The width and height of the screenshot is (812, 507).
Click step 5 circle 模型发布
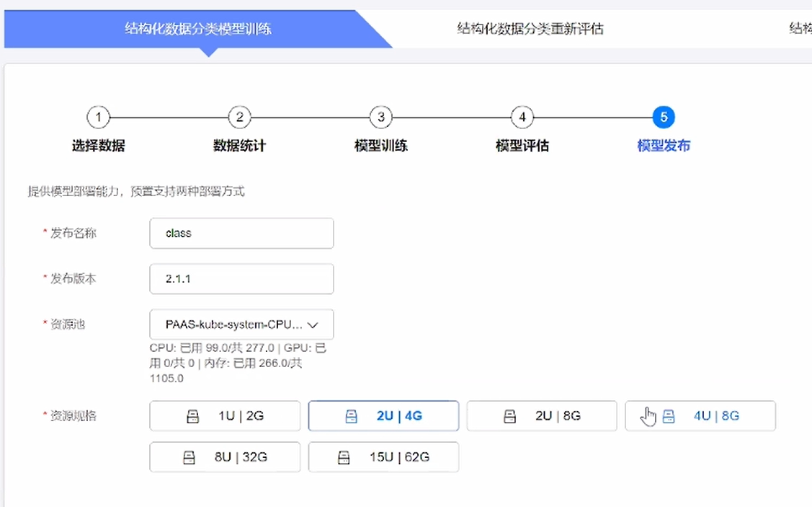point(664,117)
